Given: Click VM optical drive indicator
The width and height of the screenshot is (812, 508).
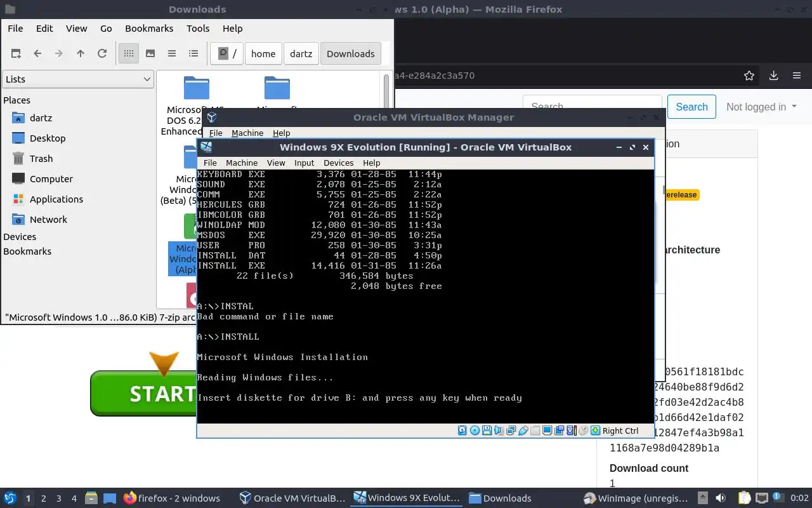Looking at the screenshot, I should [x=475, y=431].
